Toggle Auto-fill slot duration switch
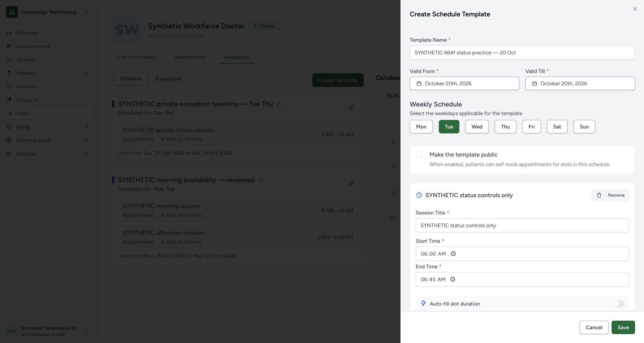This screenshot has width=644, height=343. [x=619, y=304]
